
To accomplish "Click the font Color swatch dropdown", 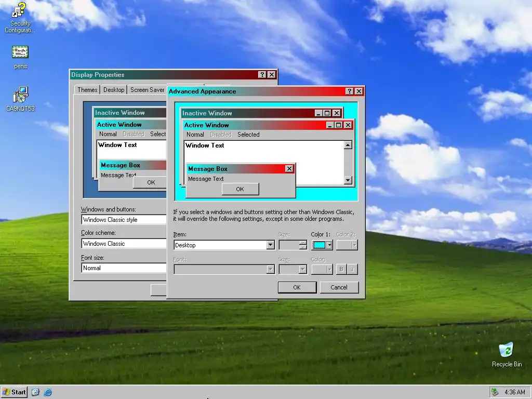I will click(322, 270).
